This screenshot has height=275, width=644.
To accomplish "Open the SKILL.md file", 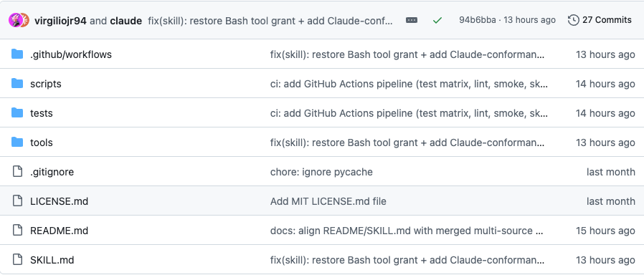I will [52, 260].
